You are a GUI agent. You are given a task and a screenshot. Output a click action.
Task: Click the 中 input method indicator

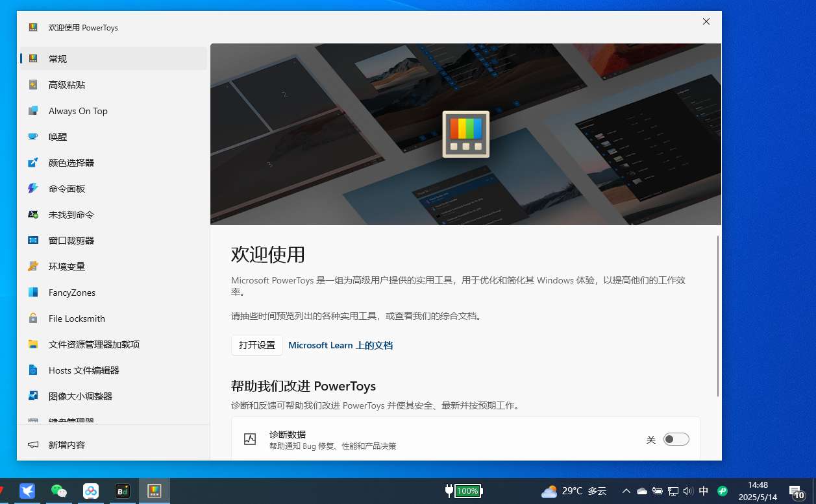(x=704, y=491)
